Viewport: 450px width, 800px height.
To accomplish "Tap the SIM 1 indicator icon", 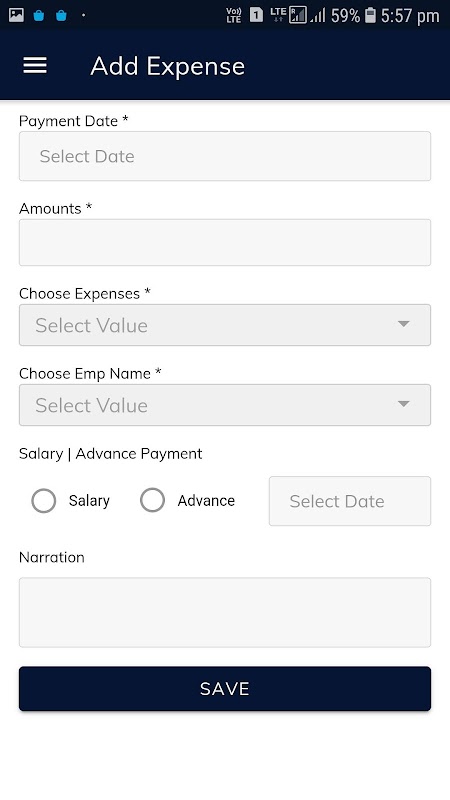I will coord(256,15).
